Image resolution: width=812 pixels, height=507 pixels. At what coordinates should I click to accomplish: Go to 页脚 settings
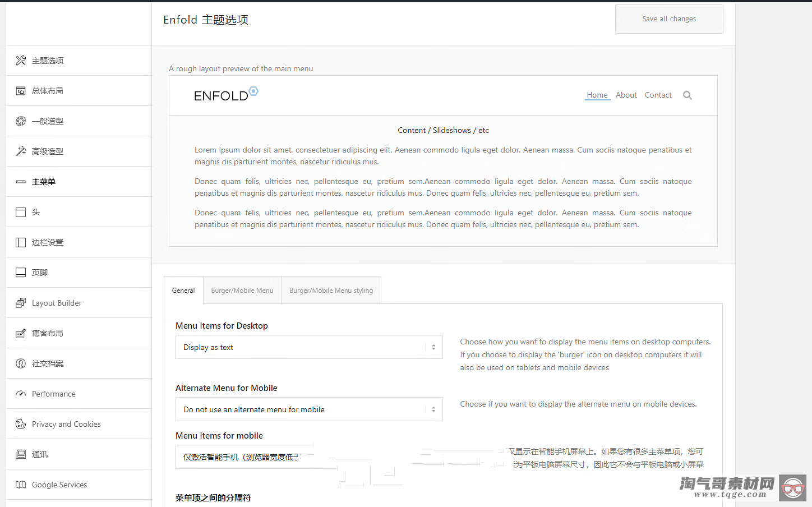(x=79, y=273)
